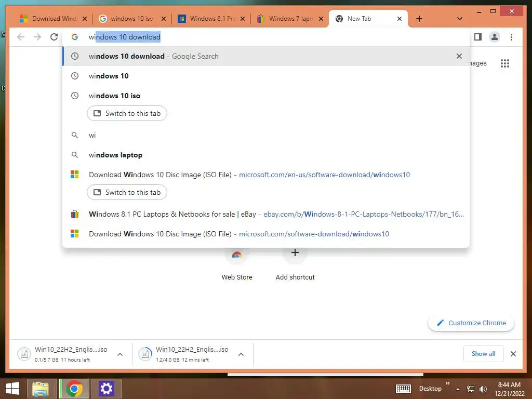Open the taskbar clock showing 8:44 AM
Screen dimensions: 532x399
(509, 389)
